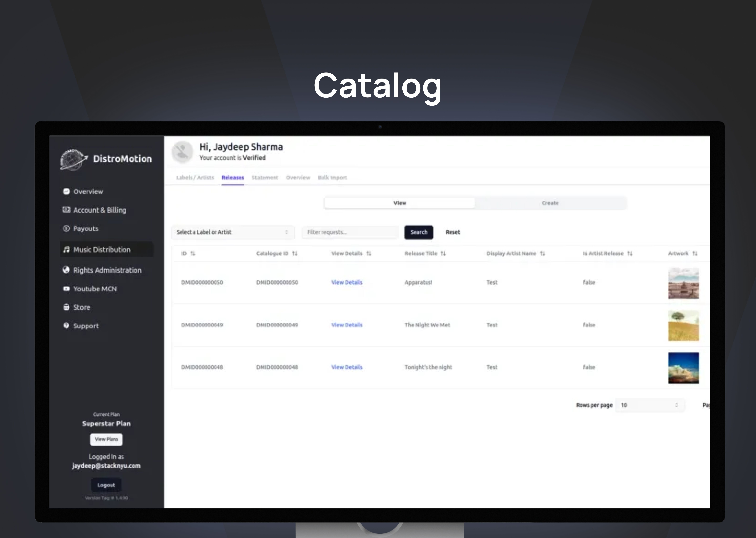
Task: Open Rights Administration in sidebar
Action: (107, 270)
